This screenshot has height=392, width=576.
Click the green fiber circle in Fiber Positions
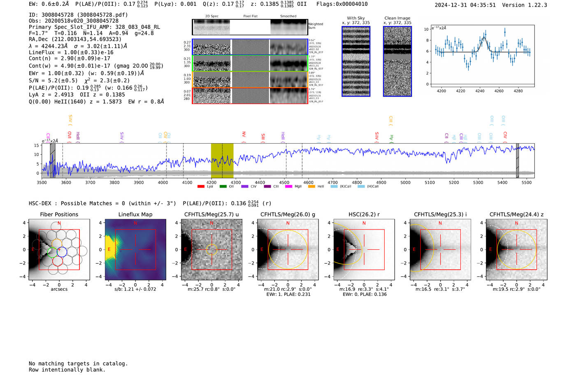pos(52,252)
